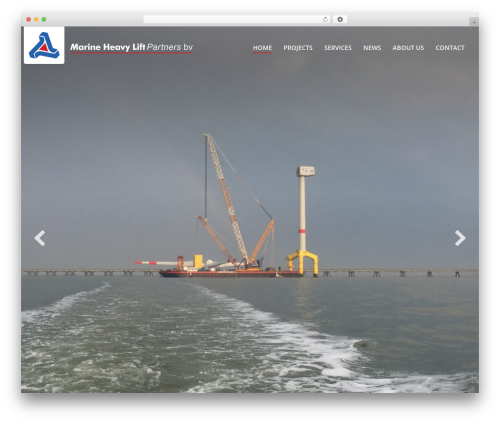Click the Marine Heavy Lift Partners bv title

(131, 47)
